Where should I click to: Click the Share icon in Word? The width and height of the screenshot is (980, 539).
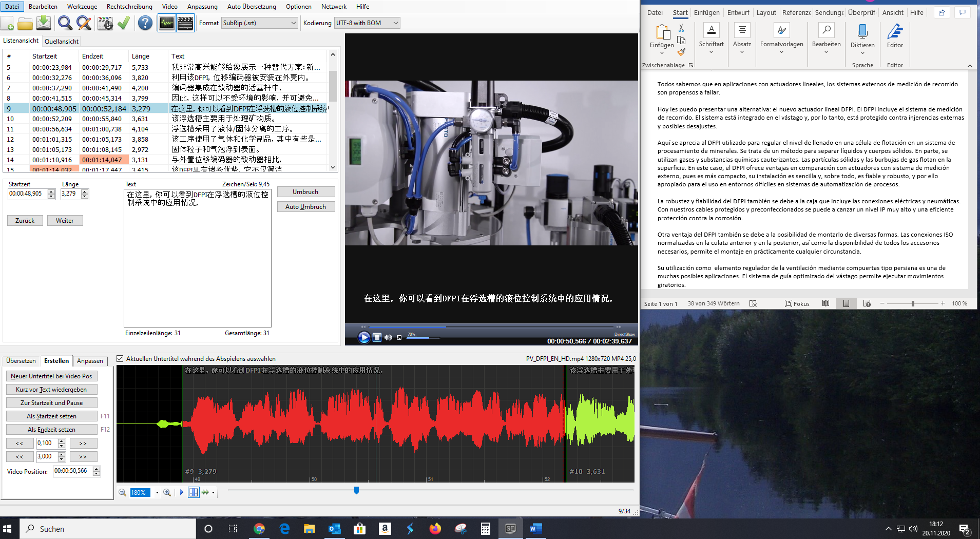941,13
